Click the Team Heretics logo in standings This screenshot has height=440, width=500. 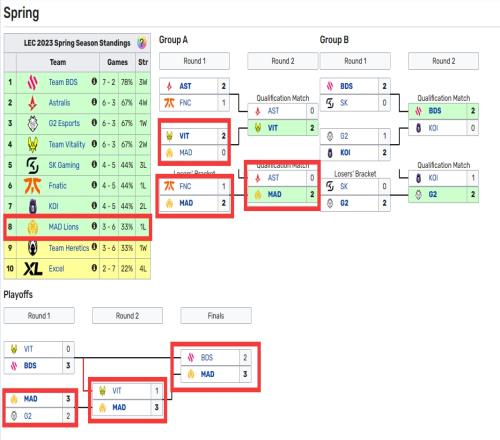[32, 248]
